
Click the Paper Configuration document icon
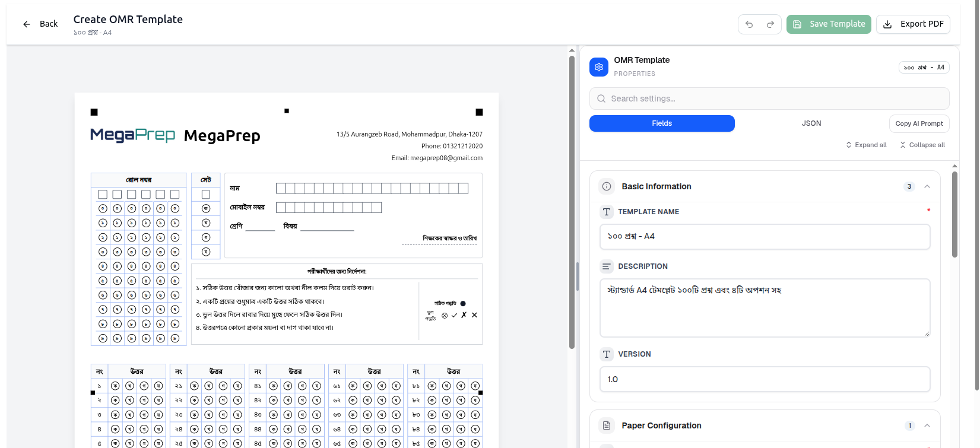tap(607, 425)
